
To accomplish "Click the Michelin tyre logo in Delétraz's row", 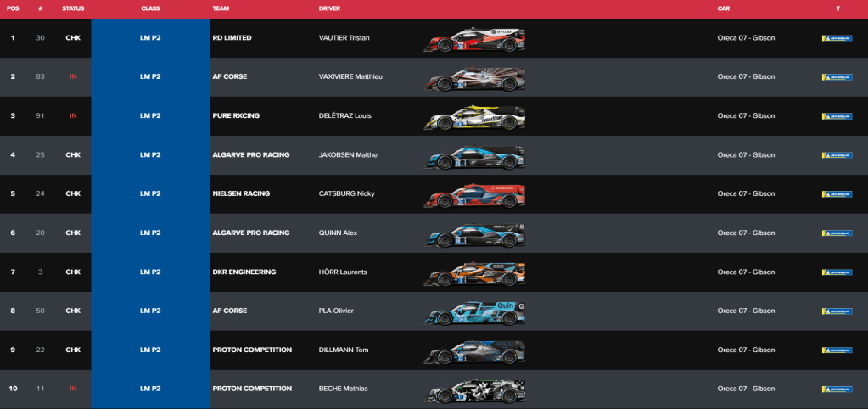I will coord(837,116).
